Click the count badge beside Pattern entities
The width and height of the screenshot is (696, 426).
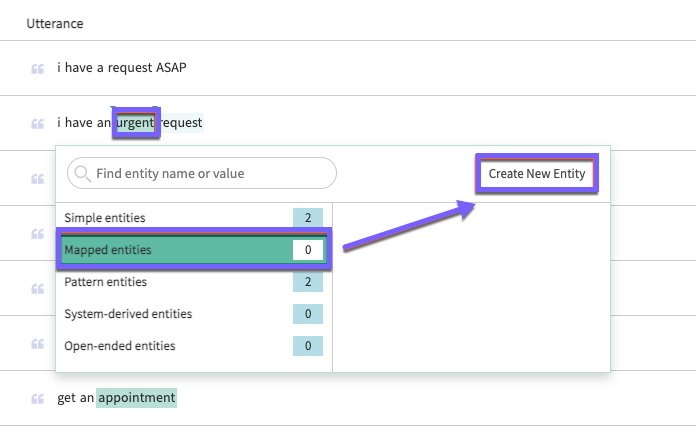click(x=308, y=282)
